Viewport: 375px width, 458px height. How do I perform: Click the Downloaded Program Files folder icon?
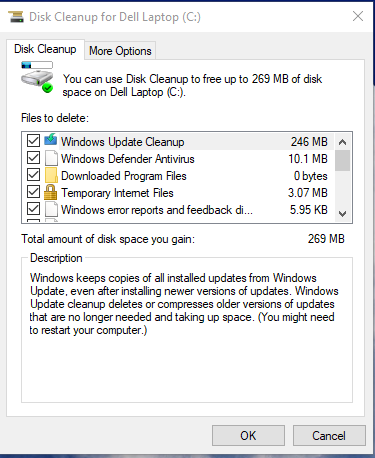click(x=51, y=175)
